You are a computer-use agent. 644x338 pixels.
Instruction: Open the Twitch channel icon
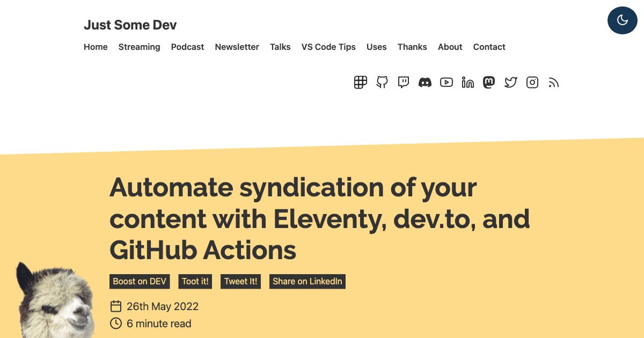(403, 82)
